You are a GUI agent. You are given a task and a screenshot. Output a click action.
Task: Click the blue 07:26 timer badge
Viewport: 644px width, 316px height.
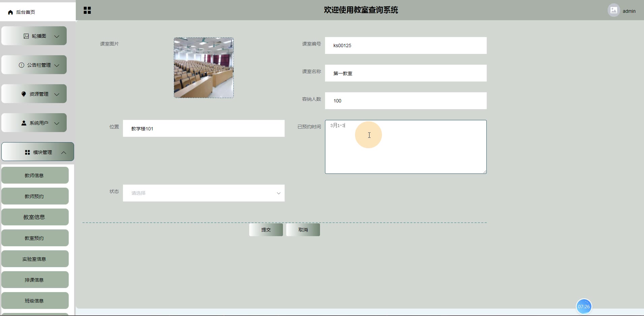point(584,307)
